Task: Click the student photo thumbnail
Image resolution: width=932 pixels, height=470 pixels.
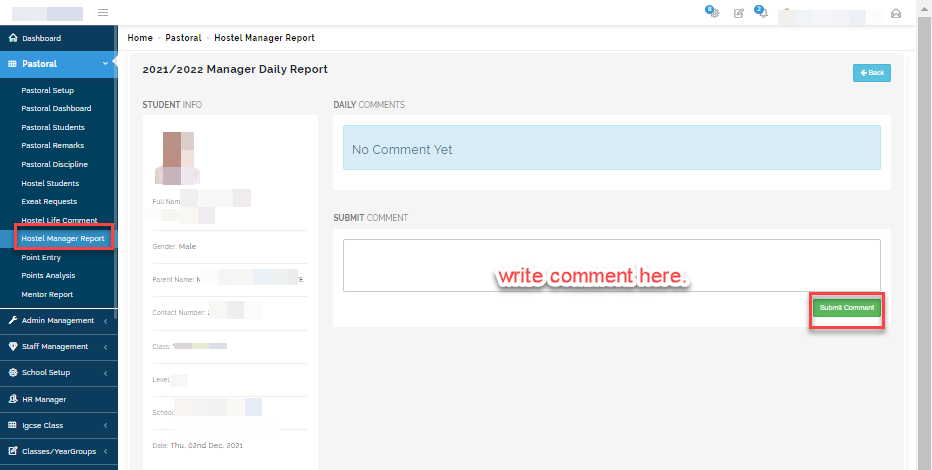Action: [178, 158]
